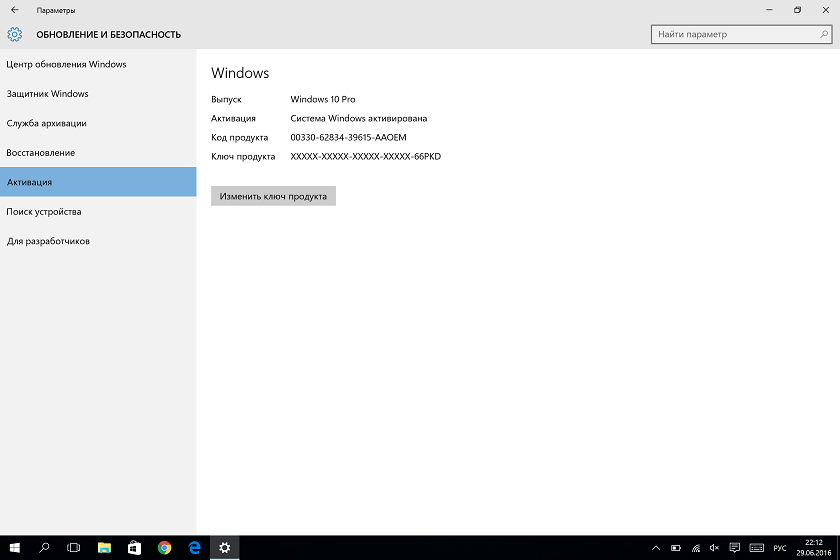
Task: Open Task View on the taskbar
Action: click(73, 548)
